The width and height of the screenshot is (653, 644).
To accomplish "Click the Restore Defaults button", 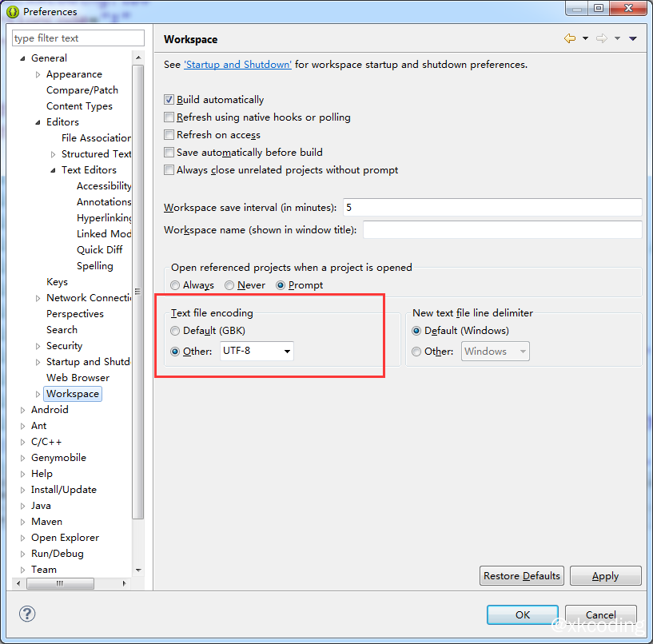I will (523, 576).
